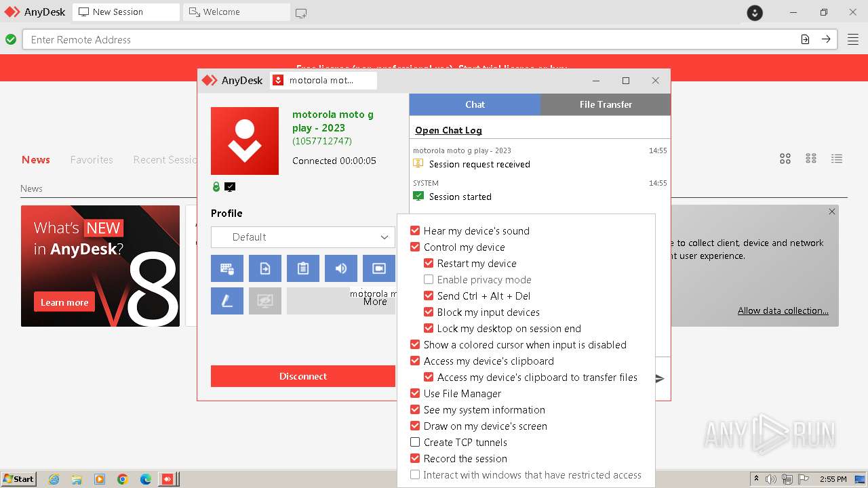Enable Create TCP tunnels
868x488 pixels.
415,442
